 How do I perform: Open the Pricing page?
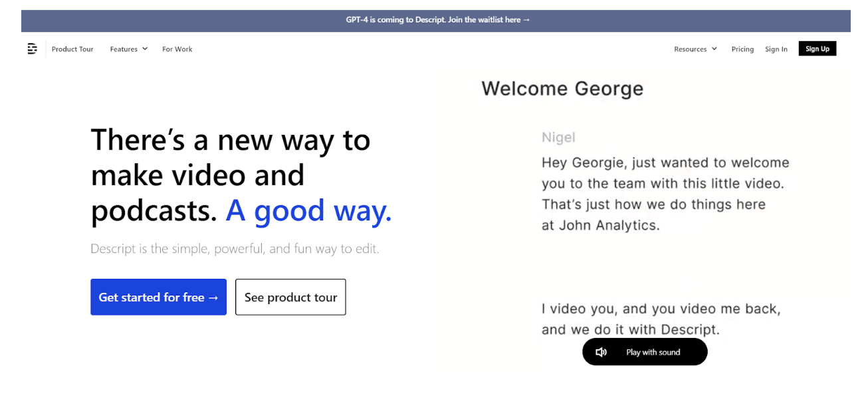pos(742,48)
